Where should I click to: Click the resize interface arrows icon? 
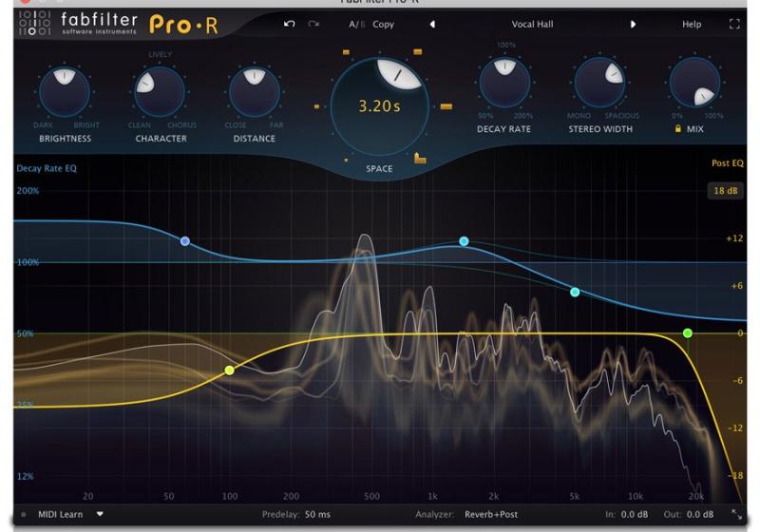(736, 514)
